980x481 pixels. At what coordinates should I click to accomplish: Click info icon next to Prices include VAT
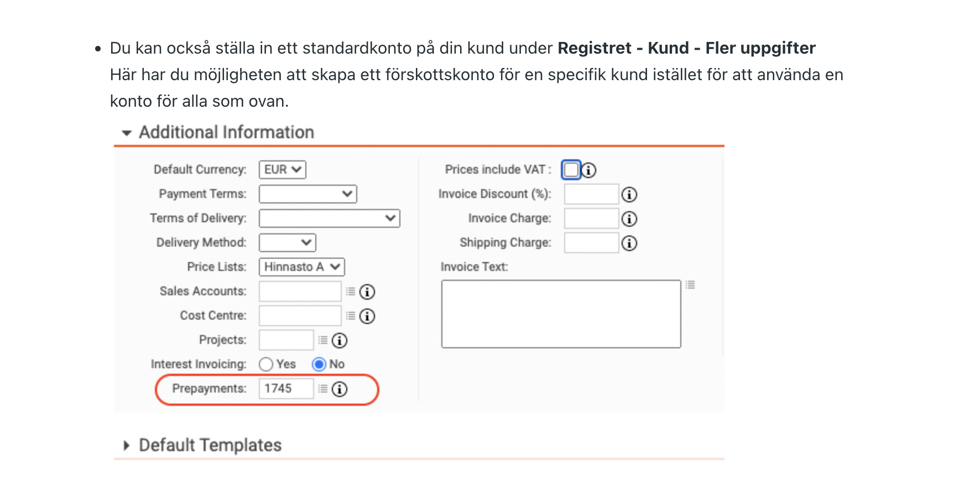pyautogui.click(x=589, y=170)
